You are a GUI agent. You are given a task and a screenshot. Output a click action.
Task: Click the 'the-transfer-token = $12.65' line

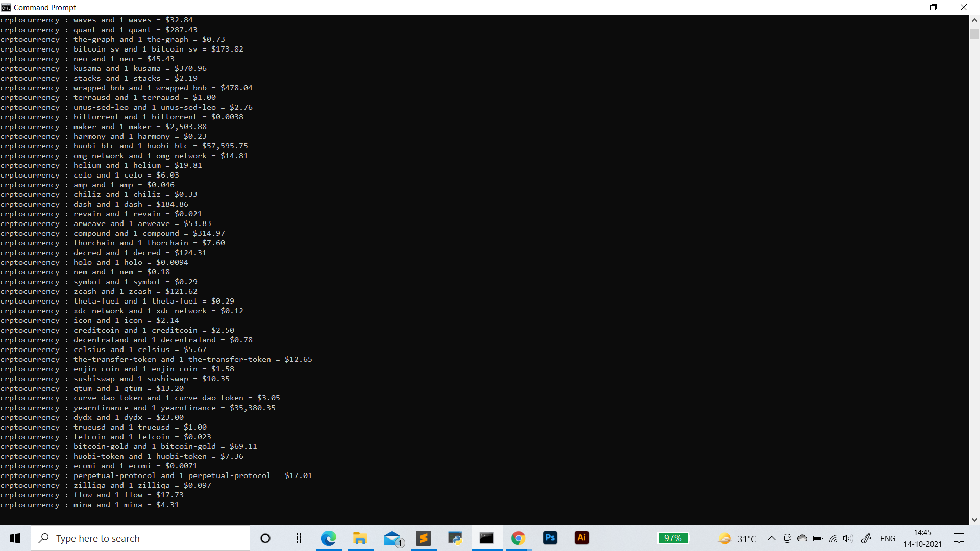pyautogui.click(x=156, y=359)
